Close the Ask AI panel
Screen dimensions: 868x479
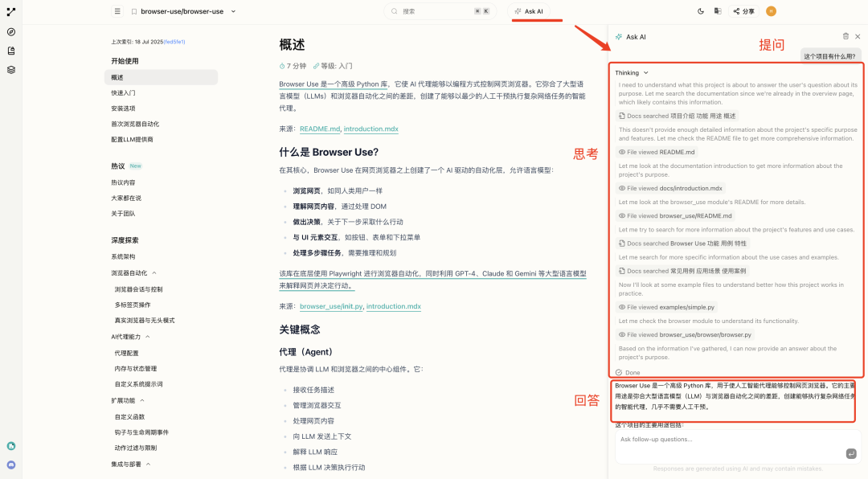[858, 36]
